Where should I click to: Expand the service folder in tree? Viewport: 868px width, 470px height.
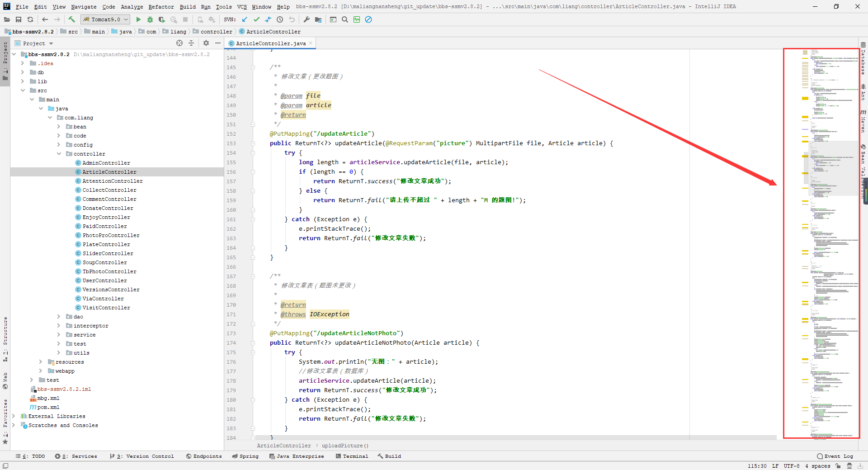click(59, 335)
